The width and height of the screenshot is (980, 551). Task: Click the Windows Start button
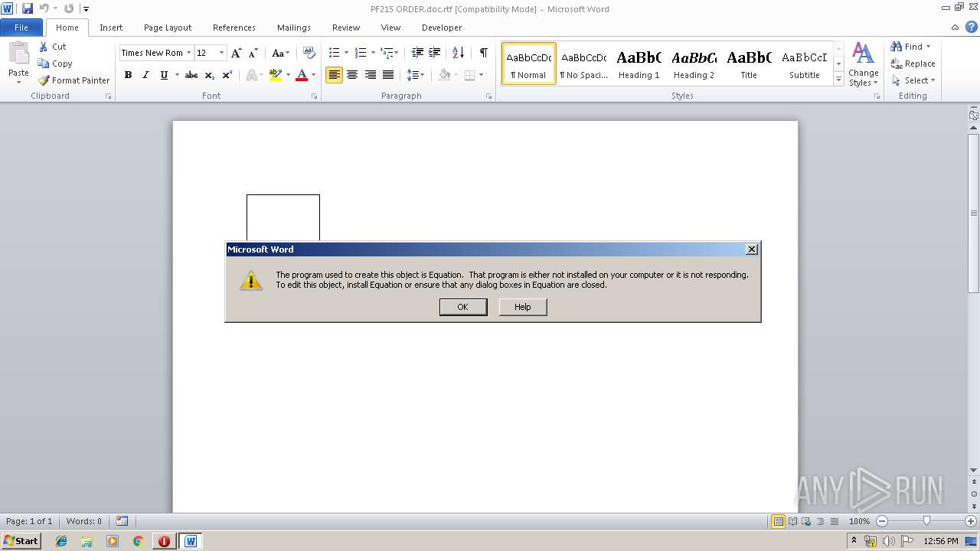[x=21, y=541]
